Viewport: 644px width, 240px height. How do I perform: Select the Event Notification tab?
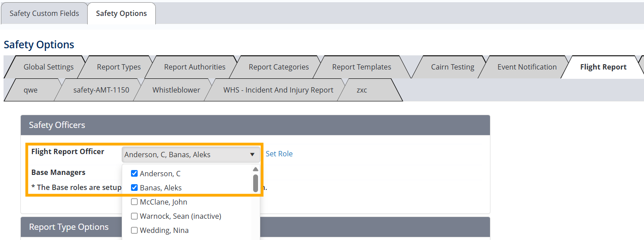(x=527, y=67)
